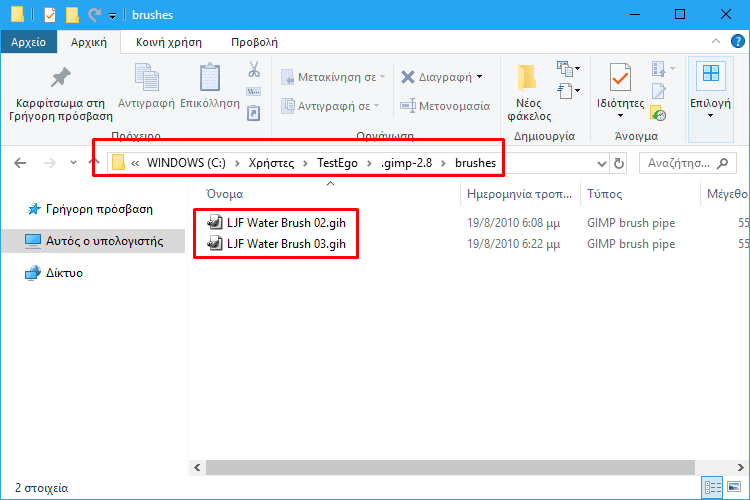Go back with the left arrow
The height and width of the screenshot is (500, 750).
pyautogui.click(x=20, y=163)
